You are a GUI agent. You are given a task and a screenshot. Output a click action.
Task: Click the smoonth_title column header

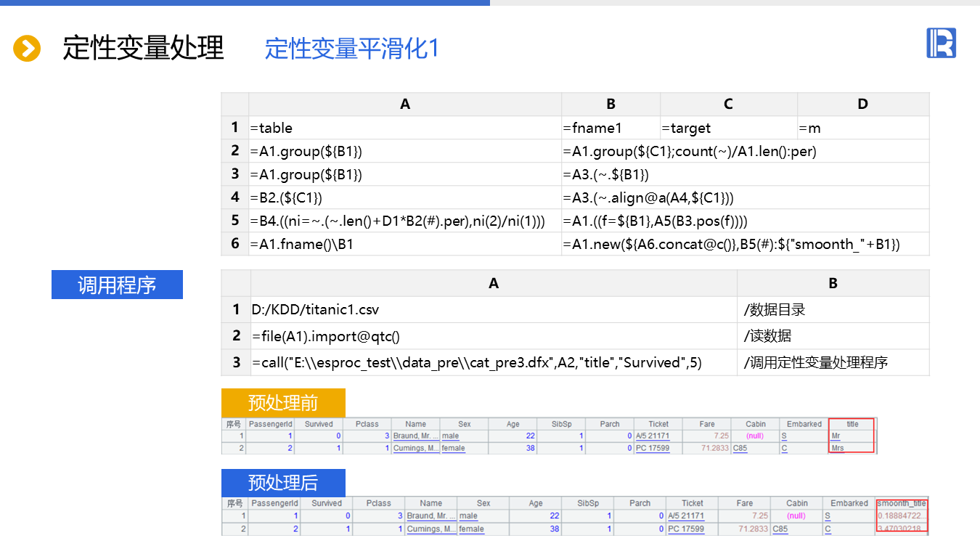pos(902,503)
